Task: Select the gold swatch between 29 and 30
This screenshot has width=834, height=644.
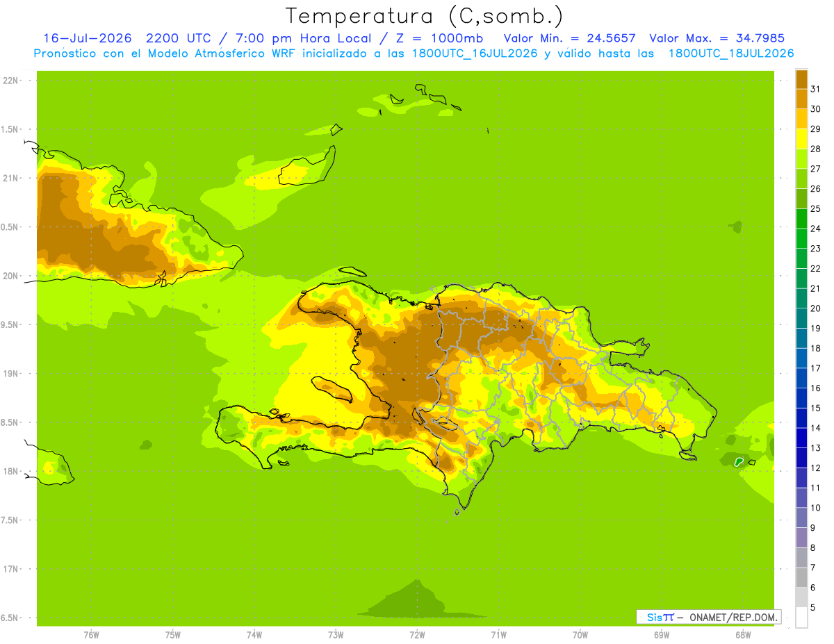Action: click(x=801, y=119)
